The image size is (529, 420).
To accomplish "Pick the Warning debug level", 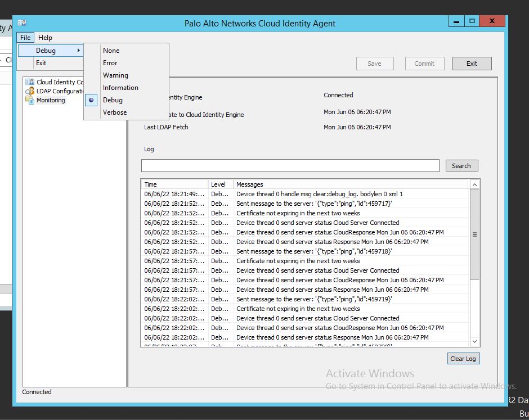I will 115,75.
